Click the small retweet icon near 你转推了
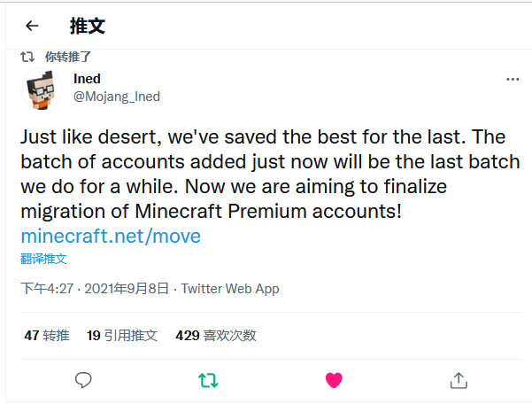The height and width of the screenshot is (404, 532). point(27,57)
